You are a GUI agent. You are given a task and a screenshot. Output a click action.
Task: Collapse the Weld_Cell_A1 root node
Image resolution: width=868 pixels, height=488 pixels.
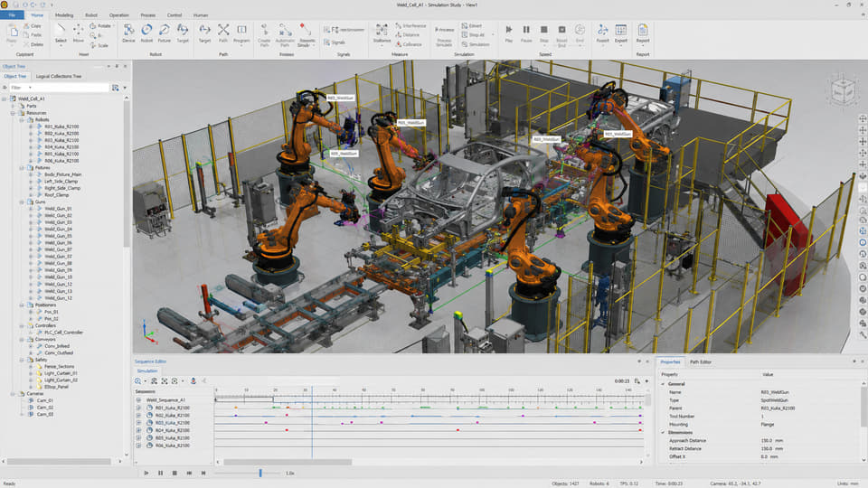(x=5, y=99)
